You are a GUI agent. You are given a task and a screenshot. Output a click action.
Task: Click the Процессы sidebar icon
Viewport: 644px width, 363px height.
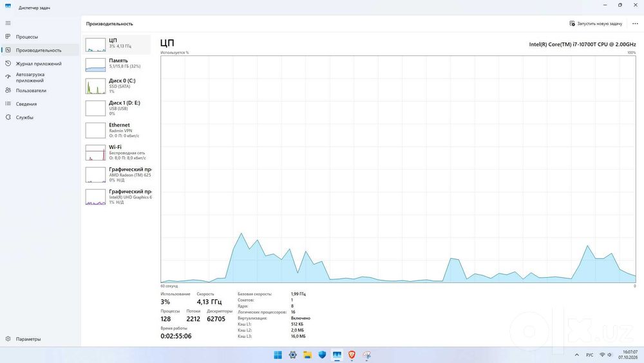coord(8,37)
